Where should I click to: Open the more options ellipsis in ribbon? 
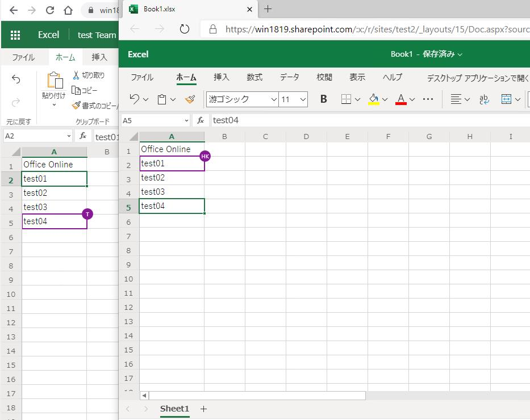tap(428, 99)
